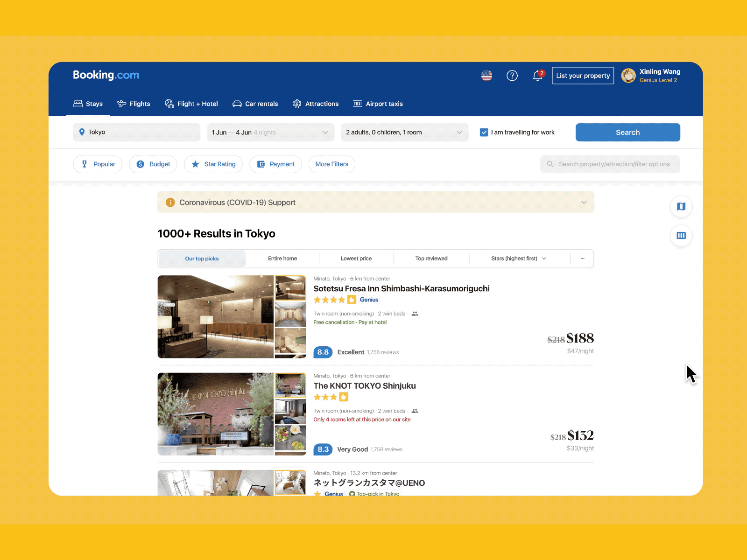Open the help question mark icon
The width and height of the screenshot is (747, 560).
click(512, 76)
